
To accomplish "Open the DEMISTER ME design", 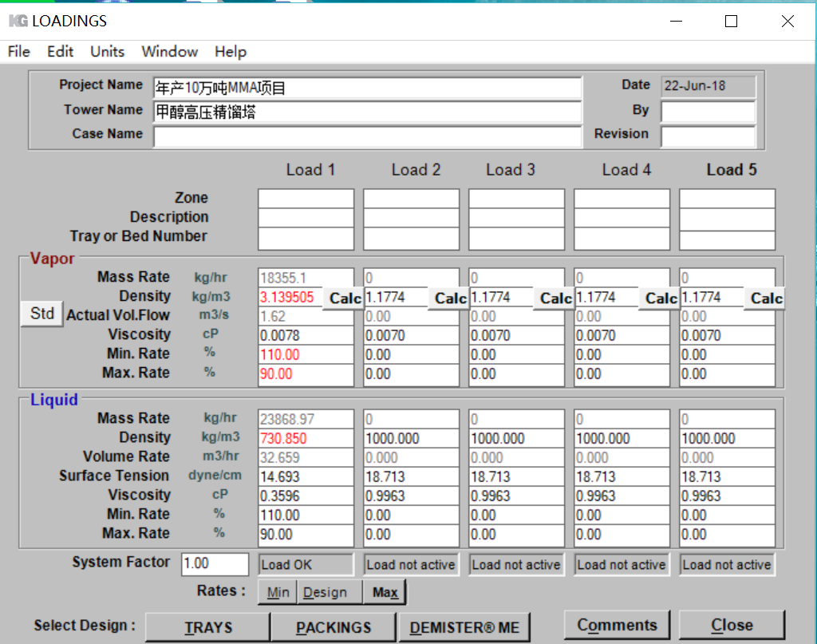I will [464, 627].
